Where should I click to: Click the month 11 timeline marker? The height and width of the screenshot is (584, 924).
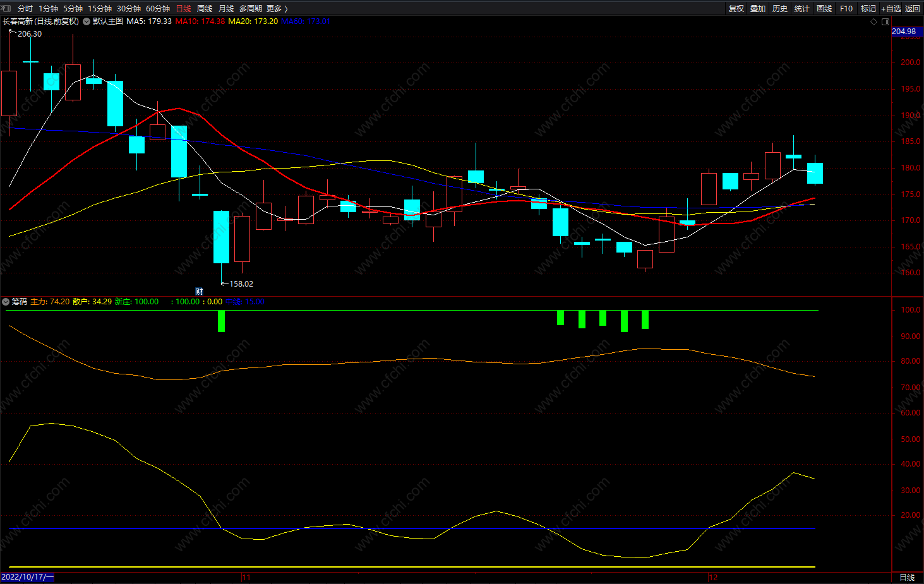tap(246, 578)
